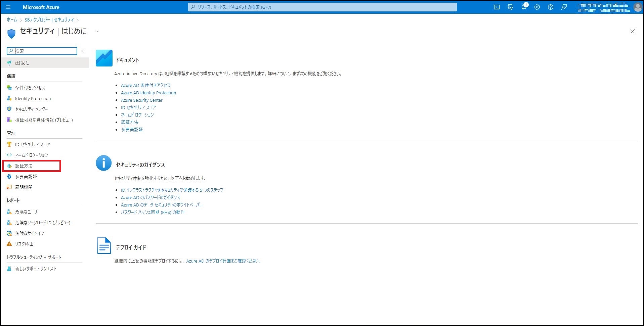644x326 pixels.
Task: Open the Azure AD 条件付きアクセス document link
Action: (145, 85)
